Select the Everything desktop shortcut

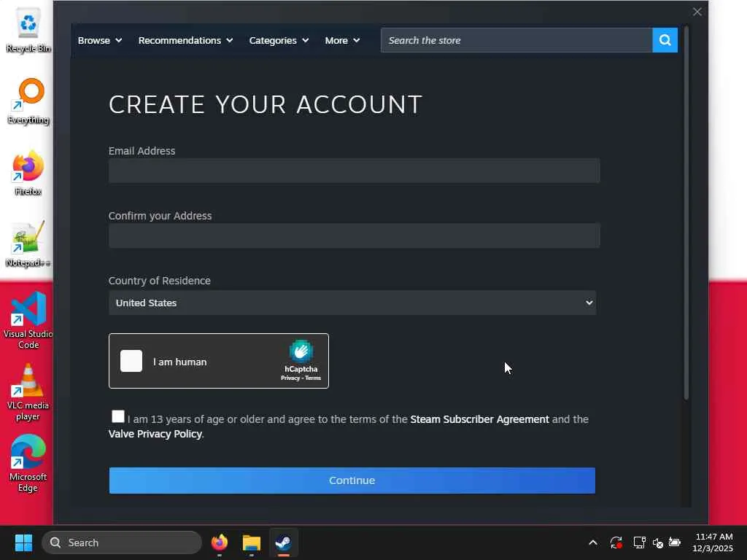(x=28, y=101)
